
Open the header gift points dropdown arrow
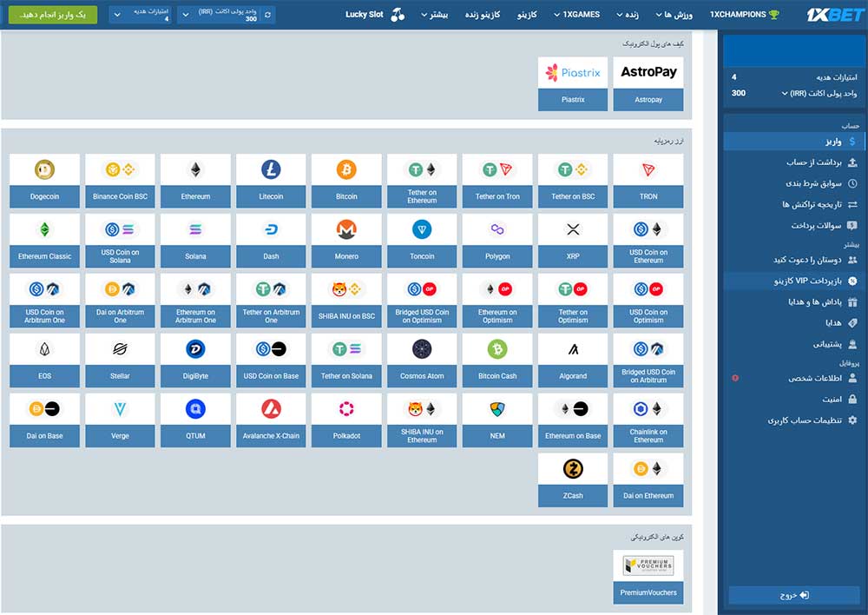coord(117,15)
